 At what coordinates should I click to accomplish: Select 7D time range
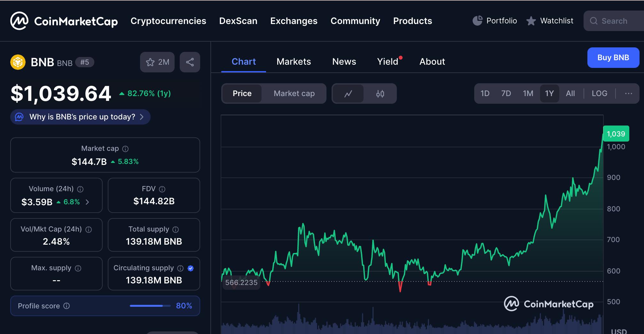[x=506, y=94]
